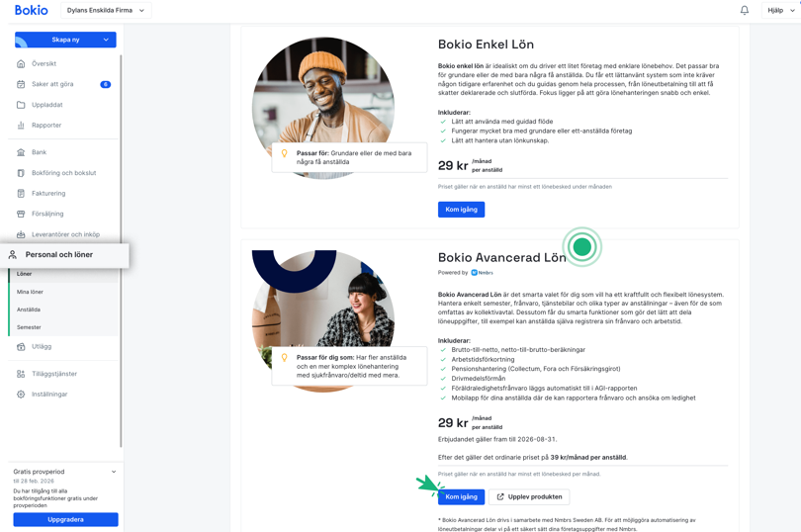The width and height of the screenshot is (801, 532).
Task: Select the Inställningar gear icon
Action: tap(21, 394)
